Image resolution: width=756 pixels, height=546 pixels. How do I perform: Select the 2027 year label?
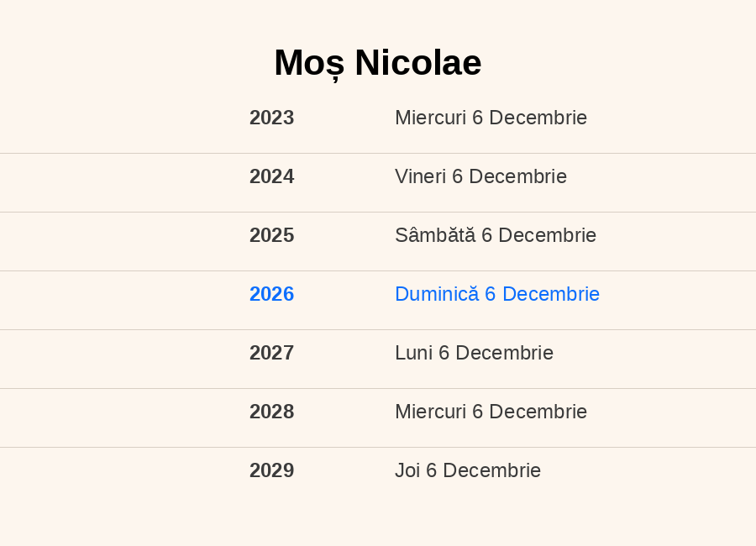tap(271, 353)
